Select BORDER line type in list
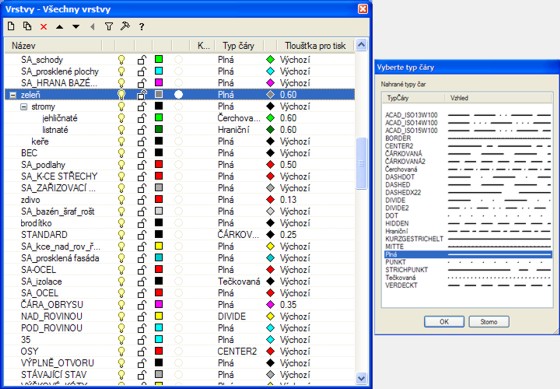This screenshot has height=389, width=560. click(468, 138)
